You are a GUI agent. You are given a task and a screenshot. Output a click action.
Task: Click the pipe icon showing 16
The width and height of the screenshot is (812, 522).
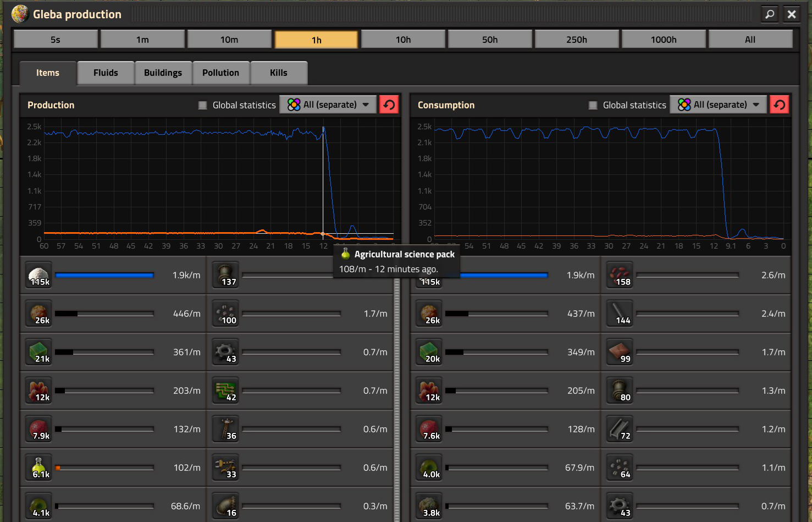pos(225,506)
